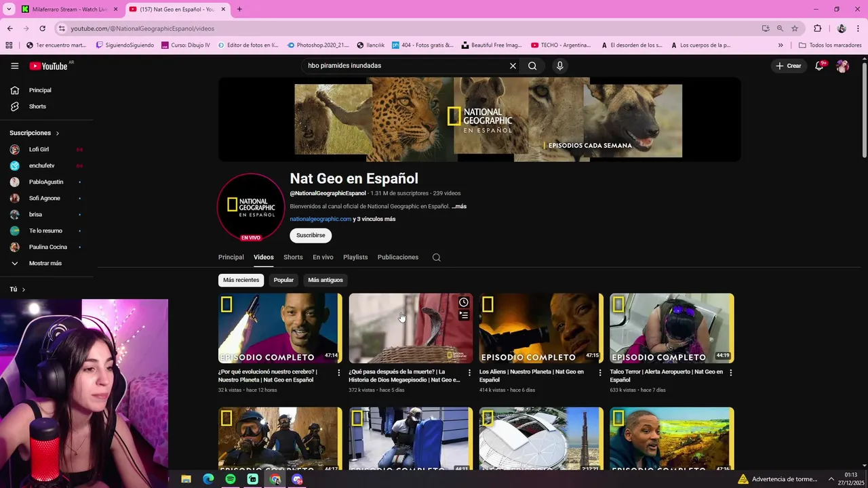Expand Mostrar más subscriptions
Image resolution: width=868 pixels, height=488 pixels.
(45, 263)
